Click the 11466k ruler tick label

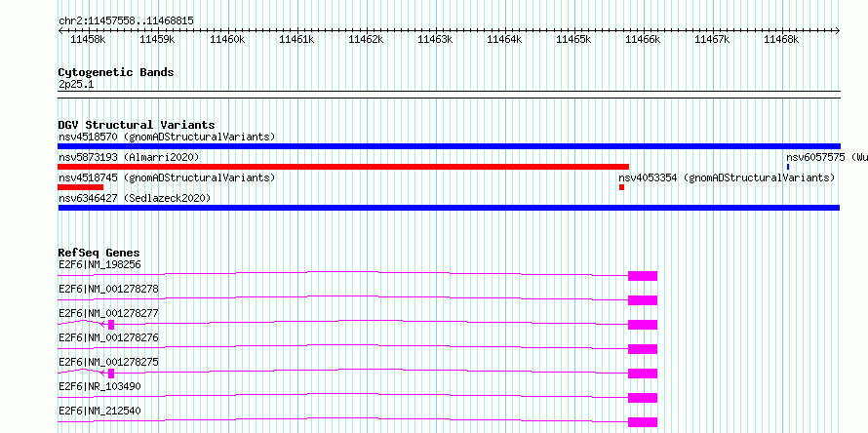[643, 39]
